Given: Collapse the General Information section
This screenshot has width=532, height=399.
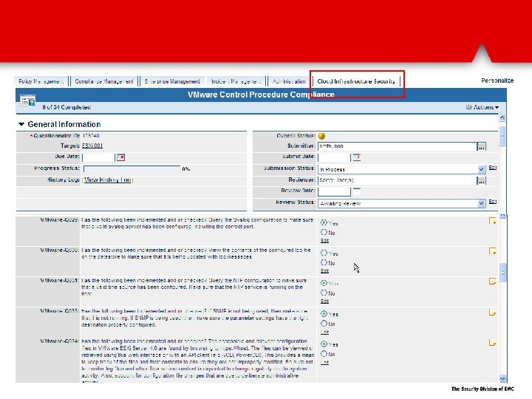Looking at the screenshot, I should pyautogui.click(x=21, y=124).
